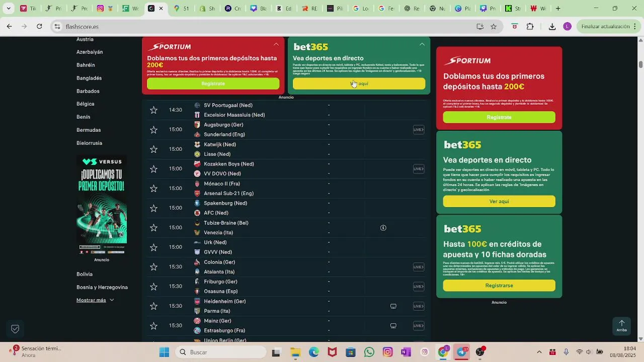
Task: Open Bélgica country link
Action: pyautogui.click(x=86, y=104)
